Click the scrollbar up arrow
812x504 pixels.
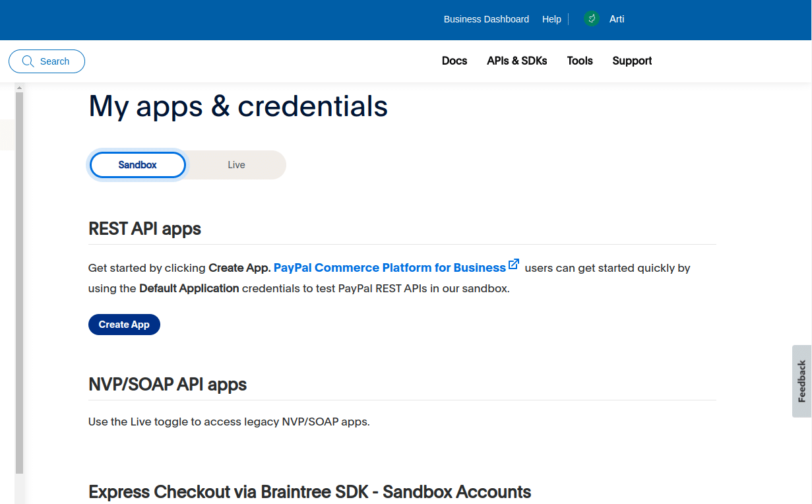click(19, 87)
